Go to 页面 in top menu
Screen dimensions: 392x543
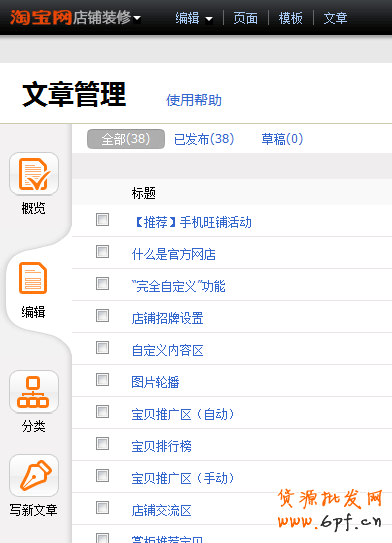click(x=246, y=18)
